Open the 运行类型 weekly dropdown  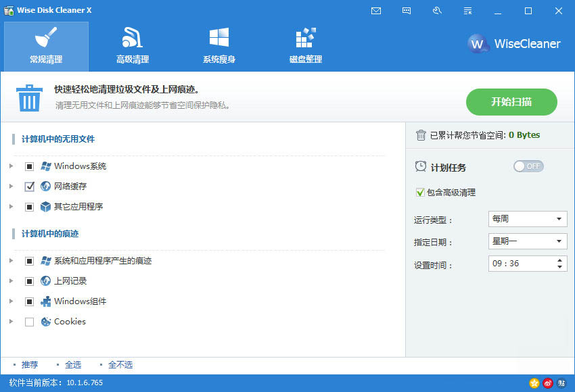click(527, 218)
